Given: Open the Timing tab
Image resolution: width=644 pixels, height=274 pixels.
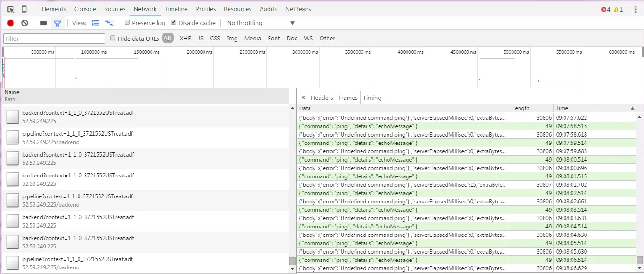Looking at the screenshot, I should tap(372, 98).
